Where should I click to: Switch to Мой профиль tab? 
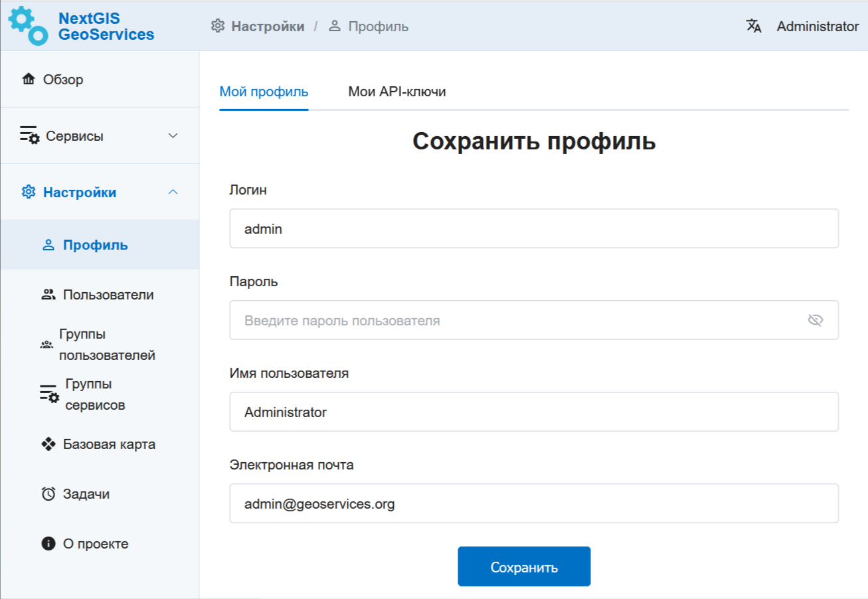264,92
